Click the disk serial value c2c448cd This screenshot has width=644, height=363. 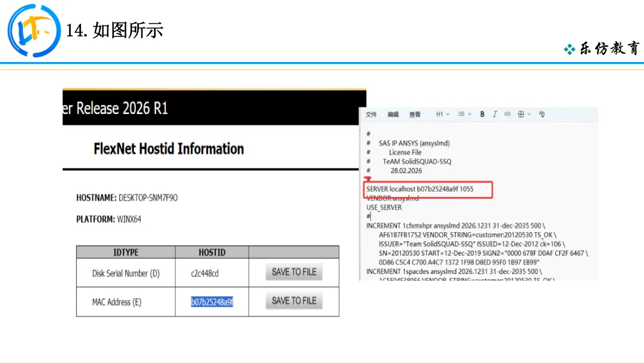205,273
